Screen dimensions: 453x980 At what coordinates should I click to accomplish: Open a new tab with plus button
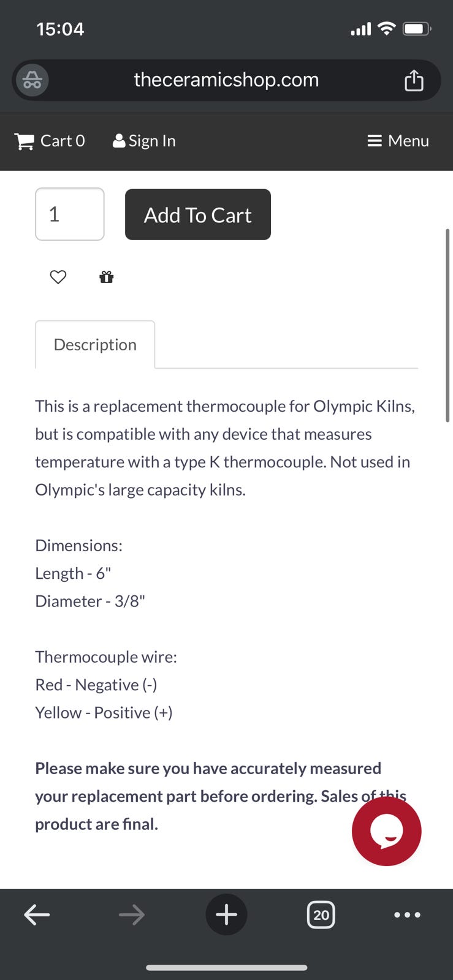pos(226,914)
